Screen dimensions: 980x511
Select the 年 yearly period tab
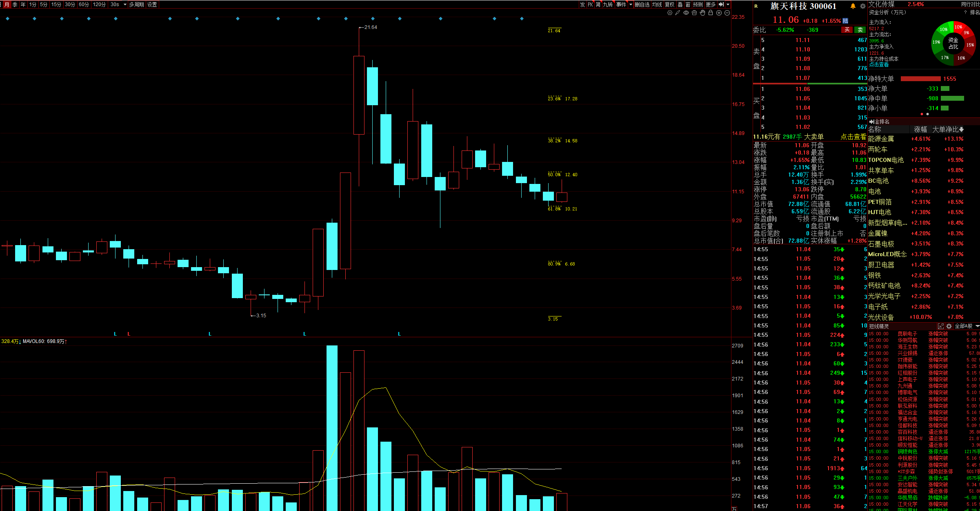point(23,4)
